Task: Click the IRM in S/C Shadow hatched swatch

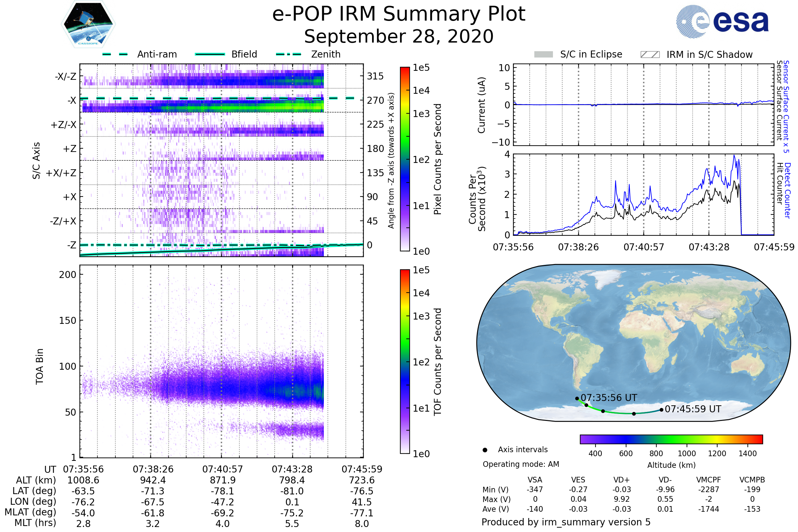Action: (650, 55)
